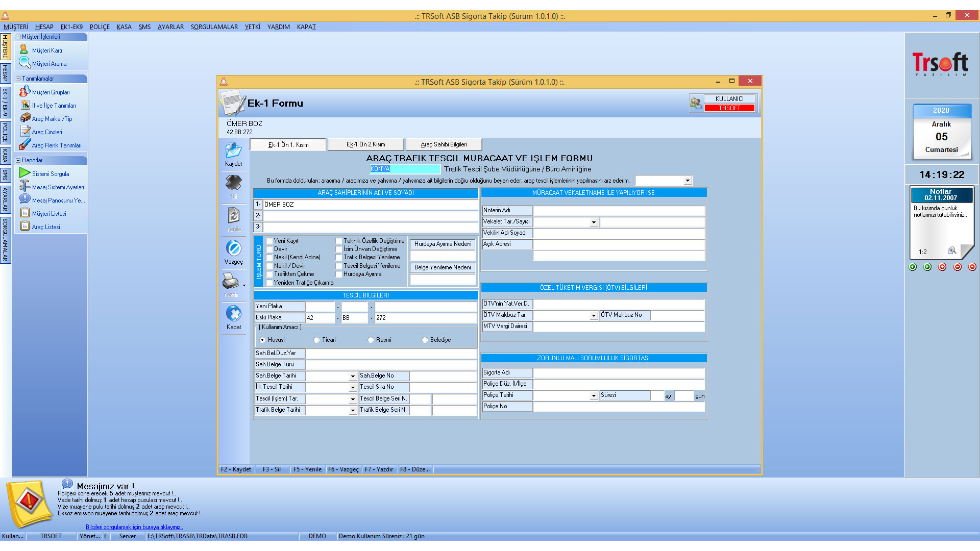Viewport: 980px width, 551px height.
Task: Open the AYARLAR menu
Action: [x=170, y=27]
